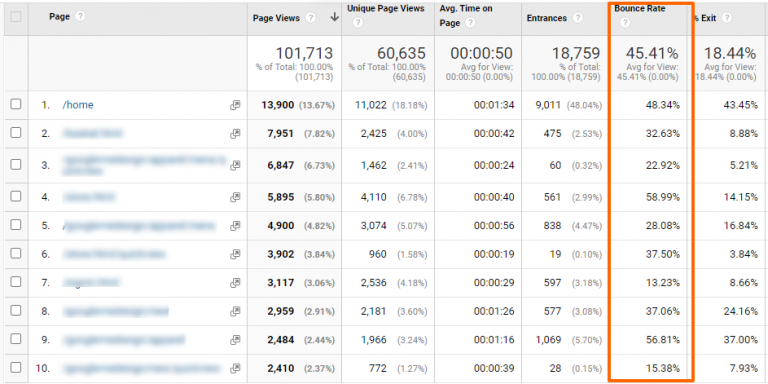The width and height of the screenshot is (768, 384).
Task: Click the 15.38% bounce rate cell
Action: tap(662, 367)
